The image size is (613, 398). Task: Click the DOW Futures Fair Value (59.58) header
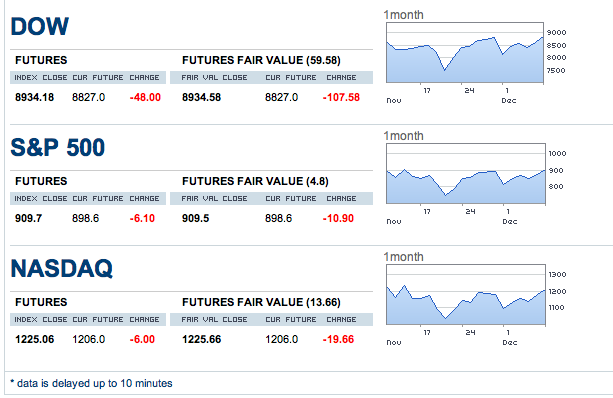tap(261, 60)
